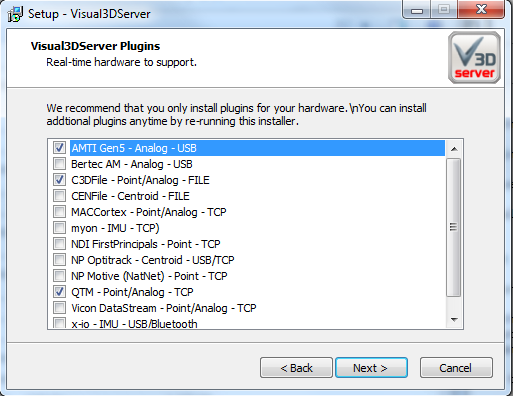Viewport: 513px width, 396px height.
Task: Click the plugin list scroll up arrow
Action: pos(454,149)
